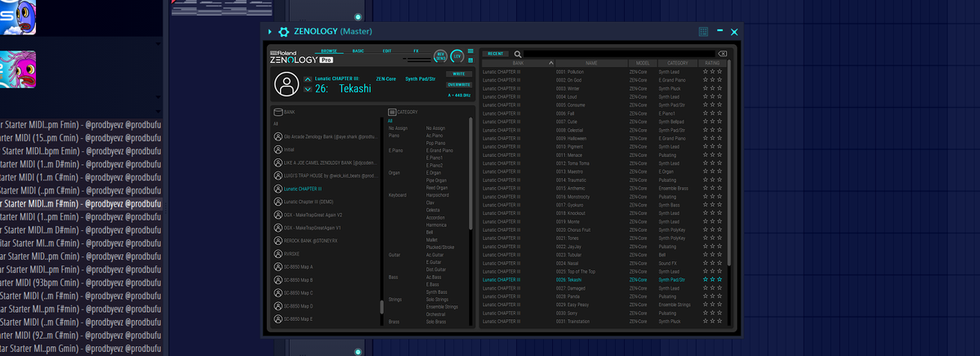Open the hamburger menu icon near LEV knob
This screenshot has width=980, height=356.
click(470, 51)
